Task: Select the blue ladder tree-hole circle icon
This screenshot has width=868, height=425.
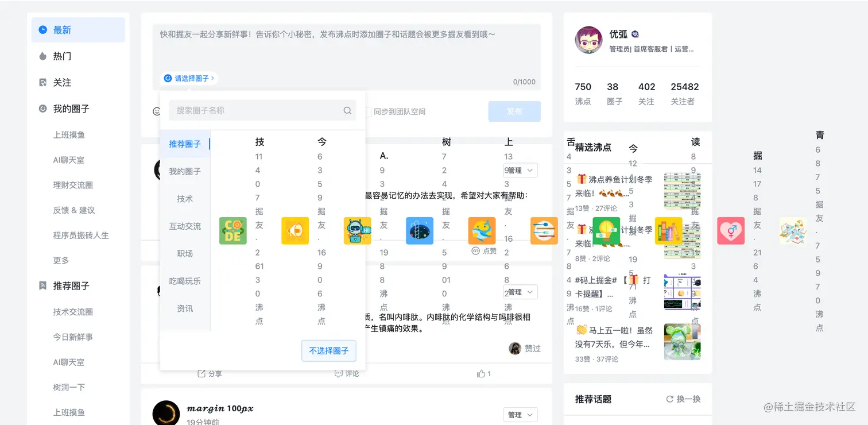Action: tap(420, 231)
